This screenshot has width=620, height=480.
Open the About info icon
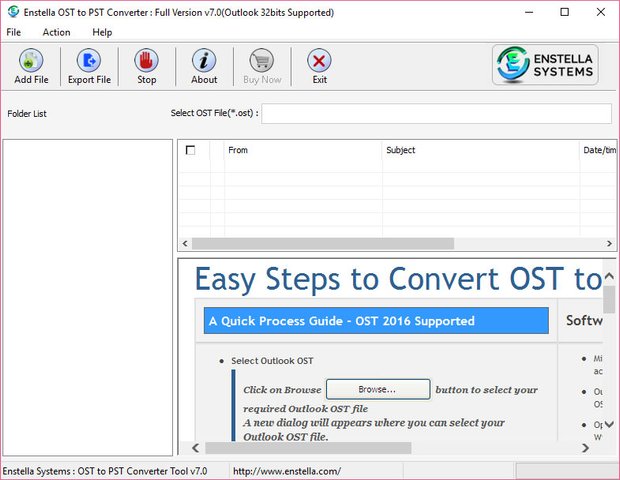[x=204, y=60]
